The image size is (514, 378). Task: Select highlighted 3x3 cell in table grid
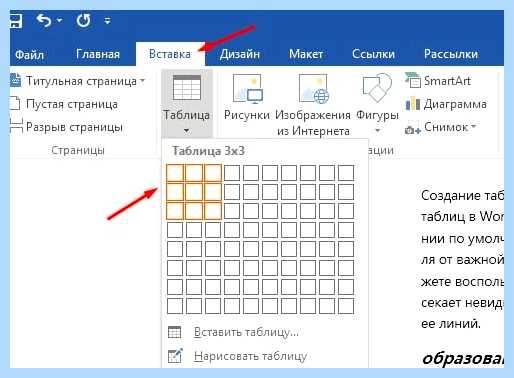tap(213, 211)
